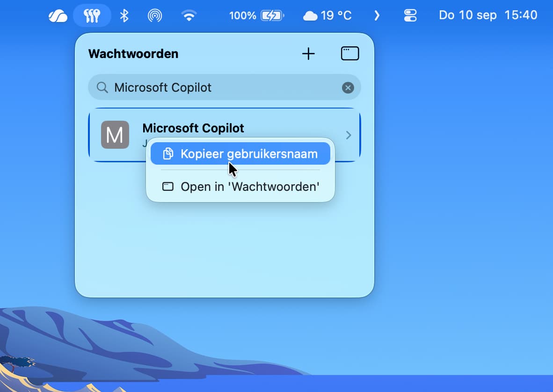Viewport: 553px width, 392px height.
Task: Add a new password with plus button
Action: coord(308,54)
